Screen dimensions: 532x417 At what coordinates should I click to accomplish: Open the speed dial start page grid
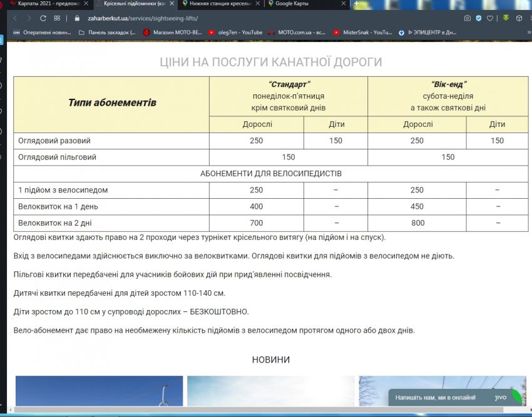(57, 18)
